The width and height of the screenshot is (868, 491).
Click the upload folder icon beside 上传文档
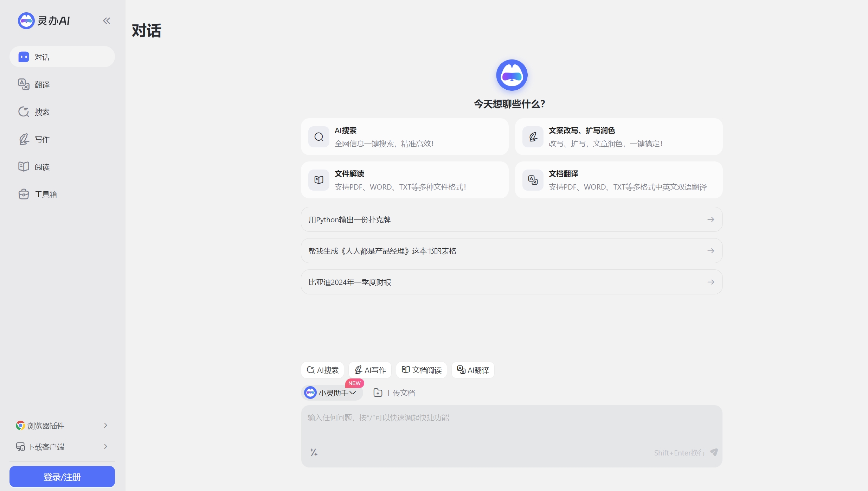tap(378, 393)
